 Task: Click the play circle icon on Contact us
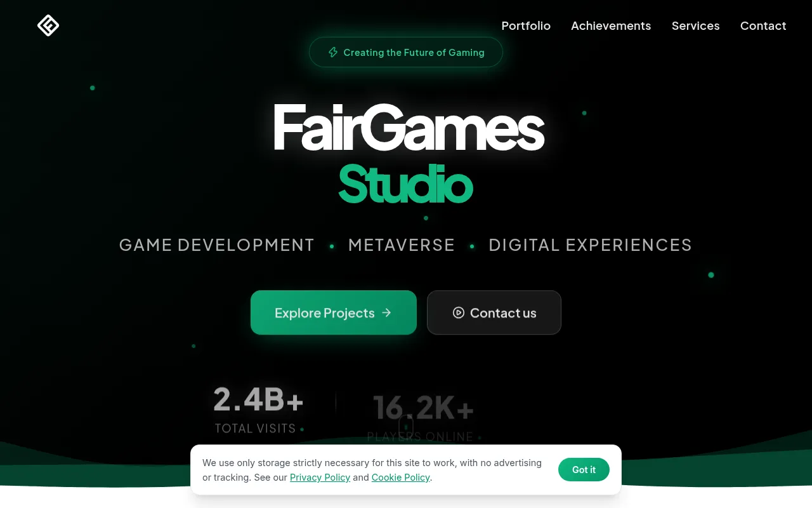(459, 312)
